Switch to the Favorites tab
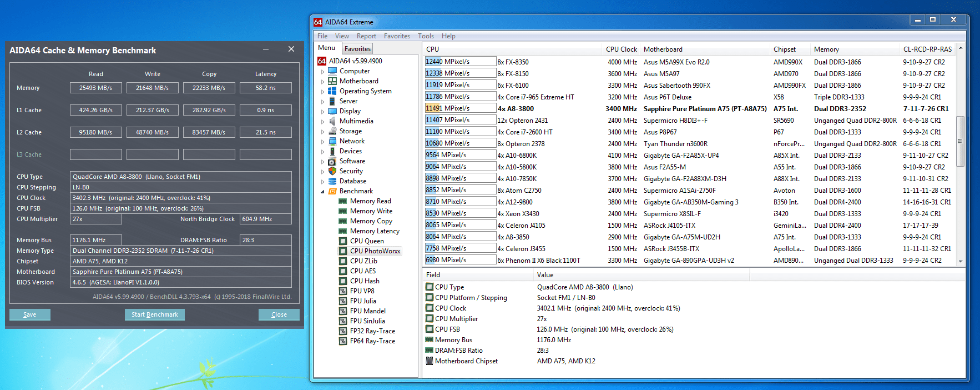 click(x=357, y=49)
